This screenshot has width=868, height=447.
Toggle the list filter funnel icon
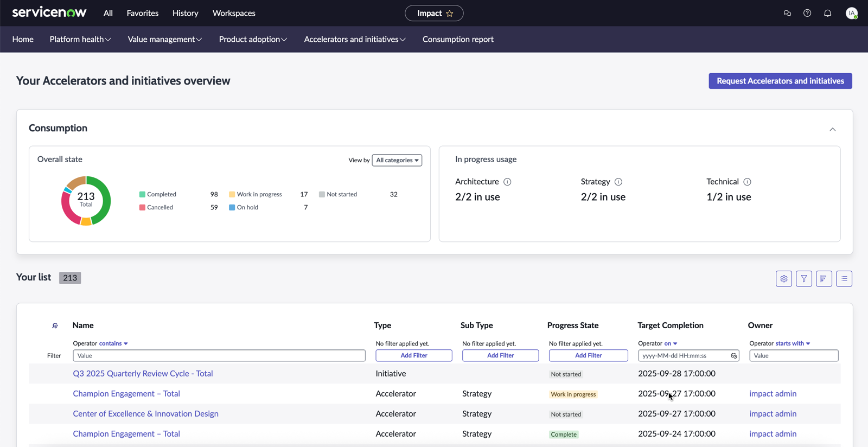(x=804, y=279)
